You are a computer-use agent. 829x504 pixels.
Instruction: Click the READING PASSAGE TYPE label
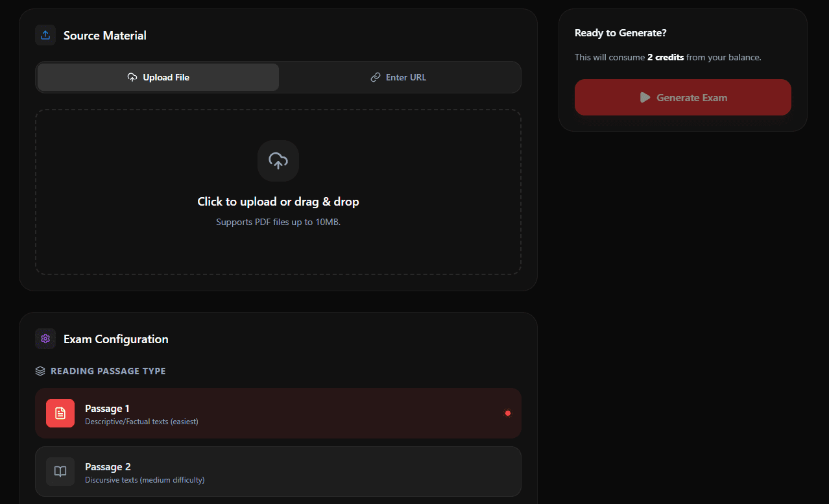[108, 371]
